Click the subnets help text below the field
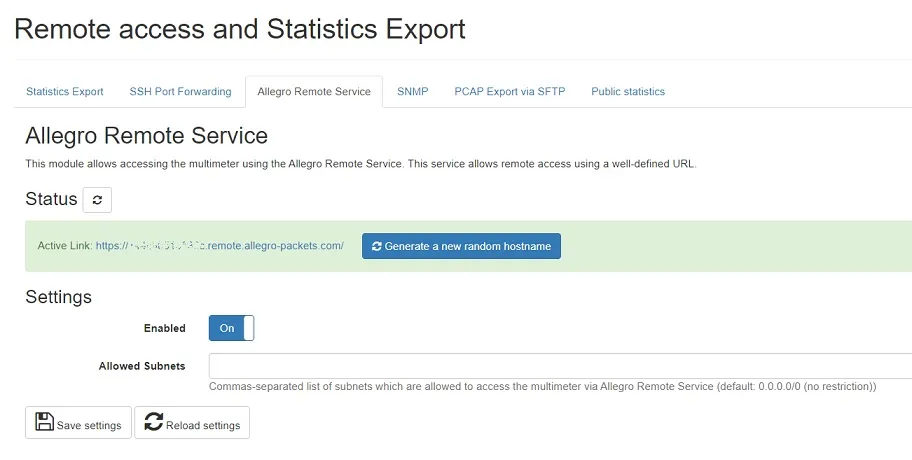The image size is (912, 460). (542, 386)
